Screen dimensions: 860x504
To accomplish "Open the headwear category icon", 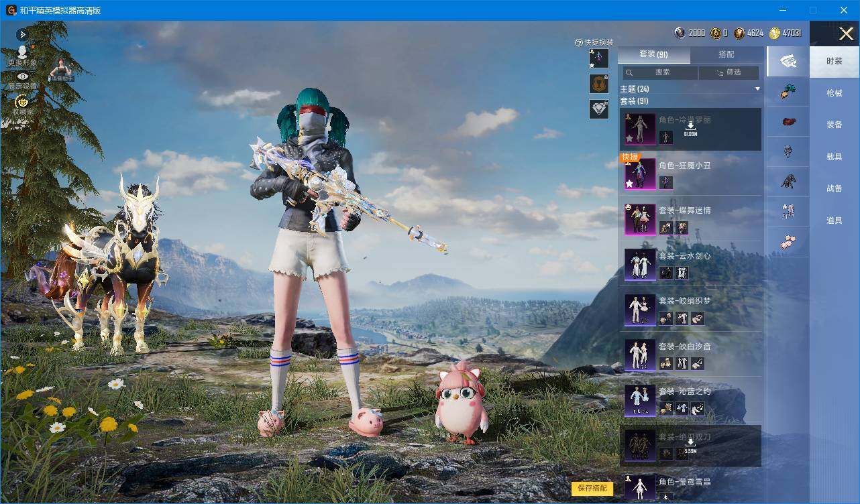I will (788, 92).
